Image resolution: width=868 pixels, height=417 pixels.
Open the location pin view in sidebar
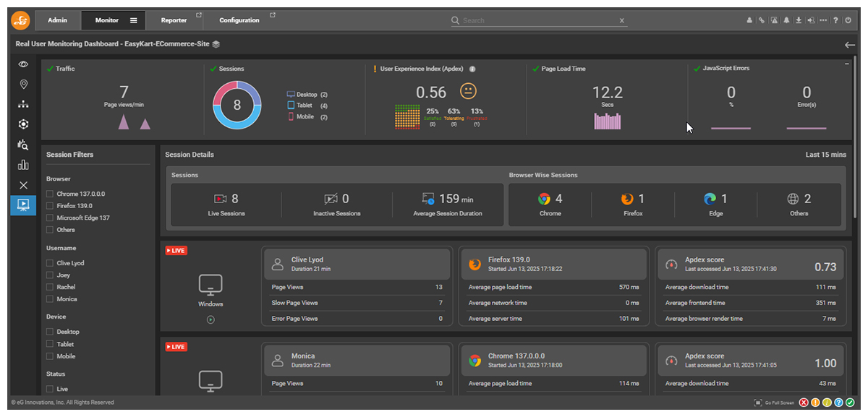pos(23,85)
